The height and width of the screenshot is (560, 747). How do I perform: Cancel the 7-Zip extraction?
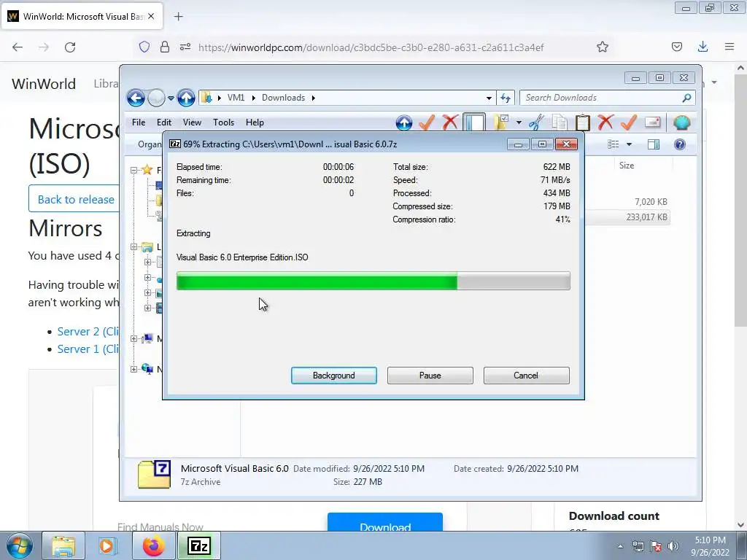[x=526, y=376]
